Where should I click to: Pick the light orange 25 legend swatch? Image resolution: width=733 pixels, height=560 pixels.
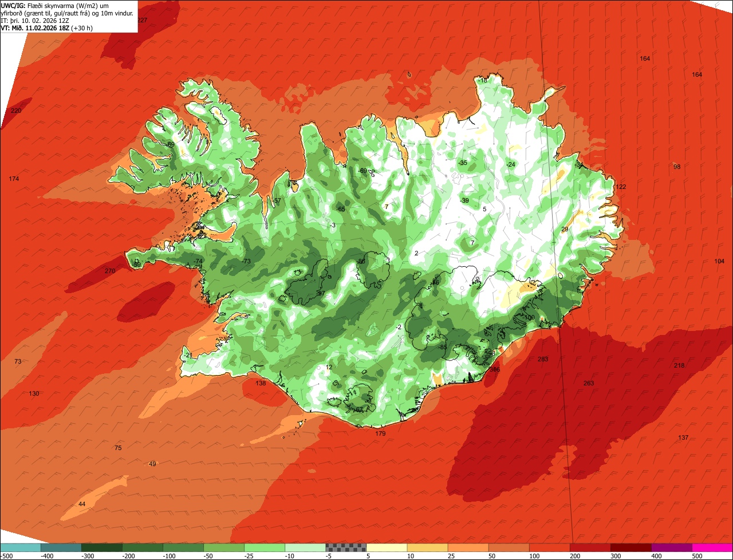click(x=468, y=547)
